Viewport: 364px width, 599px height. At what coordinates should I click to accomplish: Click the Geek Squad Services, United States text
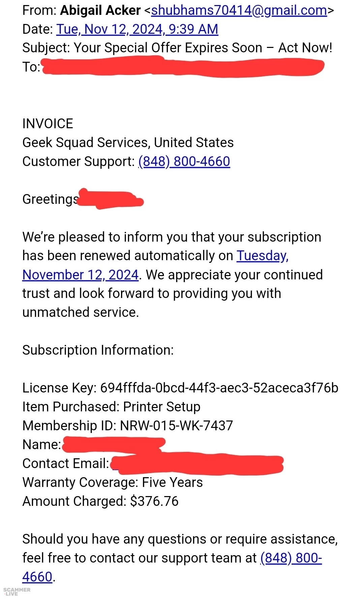click(128, 143)
